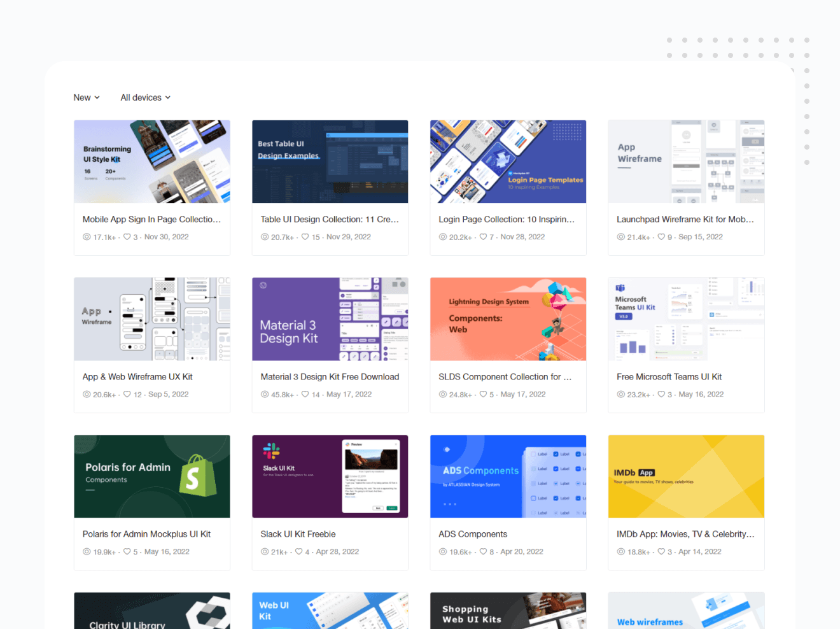Click heart icon on Polaris for Admin card
The width and height of the screenshot is (840, 629).
pyautogui.click(x=127, y=552)
